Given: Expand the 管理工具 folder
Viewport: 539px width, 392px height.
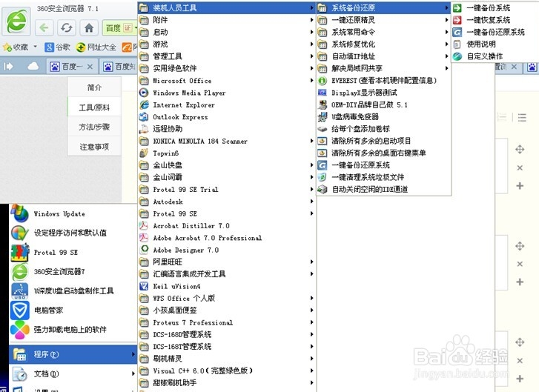Looking at the screenshot, I should (227, 56).
